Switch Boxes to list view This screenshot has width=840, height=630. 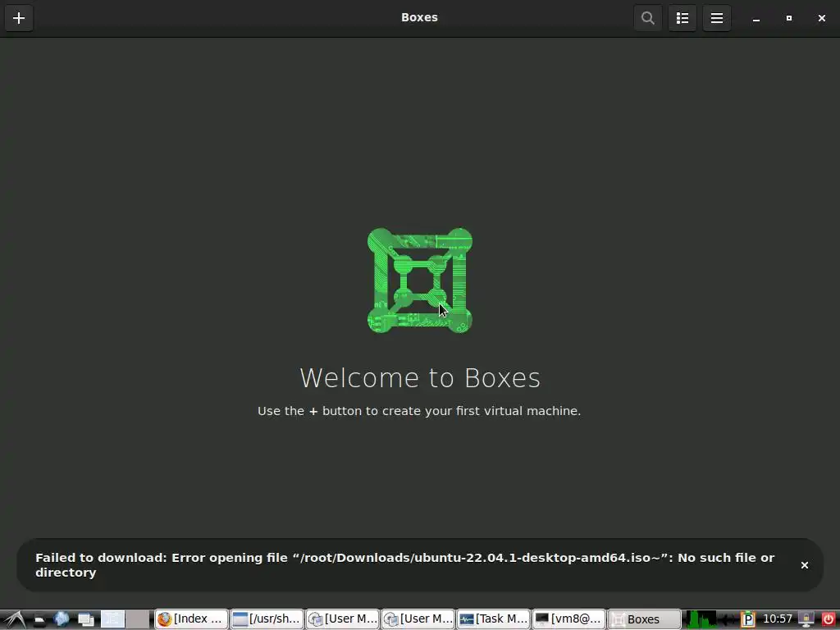click(x=682, y=18)
